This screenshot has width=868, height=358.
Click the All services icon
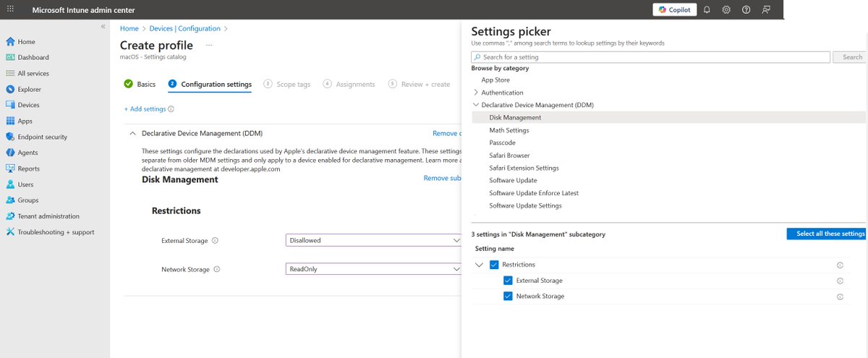[x=11, y=73]
